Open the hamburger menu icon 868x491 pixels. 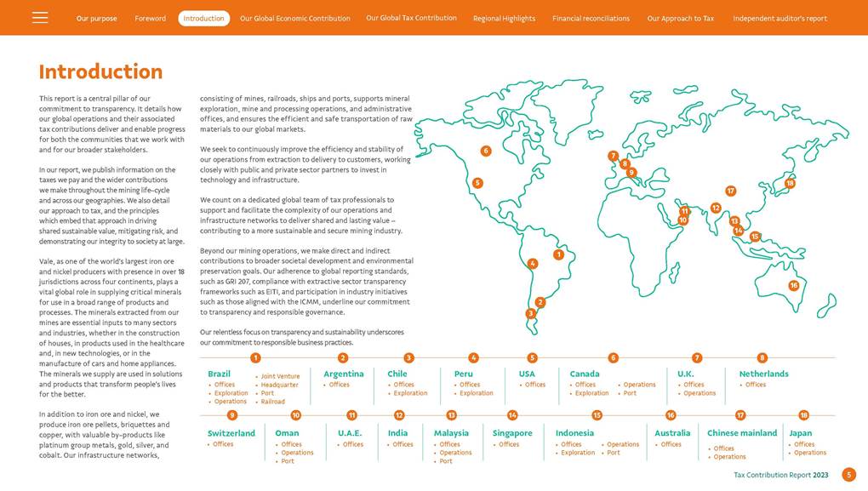point(40,18)
